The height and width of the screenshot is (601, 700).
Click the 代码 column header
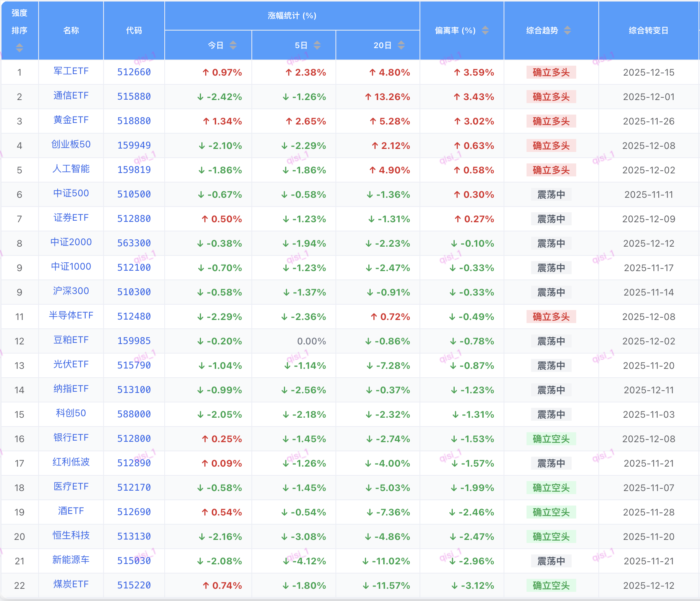134,31
